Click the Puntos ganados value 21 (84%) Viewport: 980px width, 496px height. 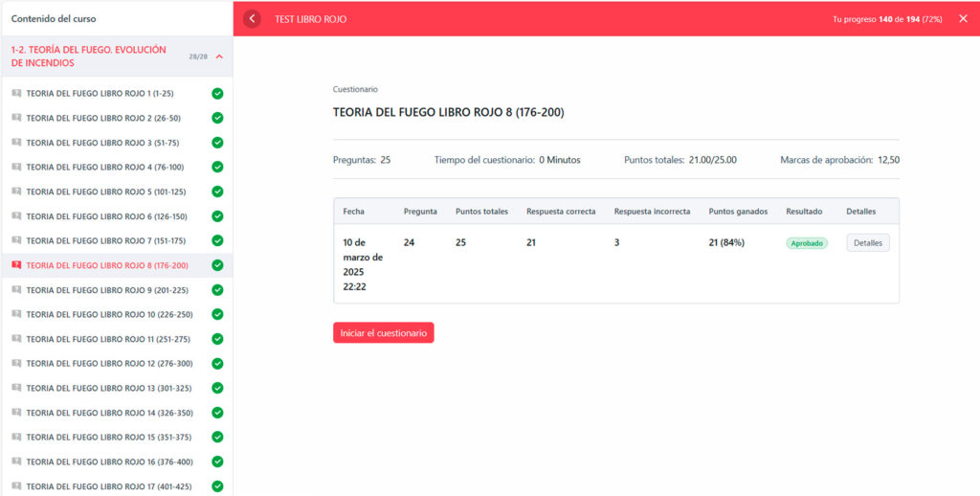click(727, 242)
